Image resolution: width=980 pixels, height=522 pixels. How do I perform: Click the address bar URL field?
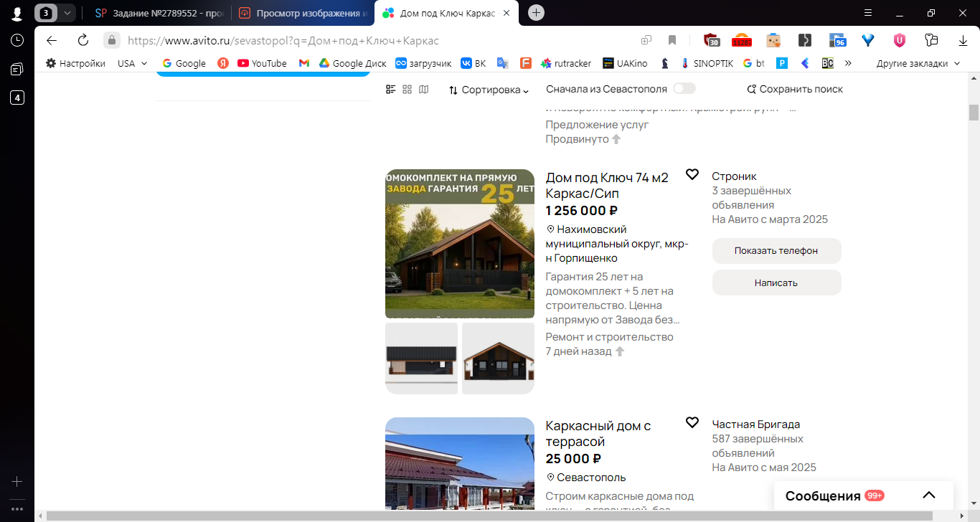[x=373, y=40]
